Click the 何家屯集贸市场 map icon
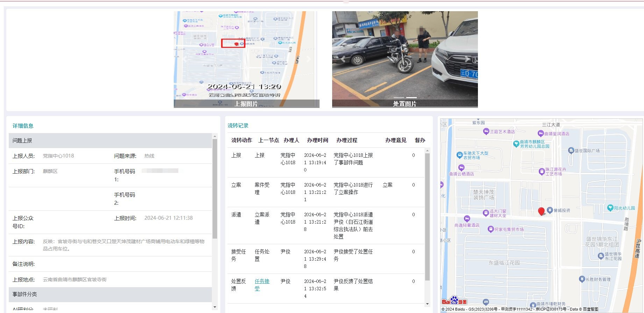The height and width of the screenshot is (313, 644). [x=491, y=229]
